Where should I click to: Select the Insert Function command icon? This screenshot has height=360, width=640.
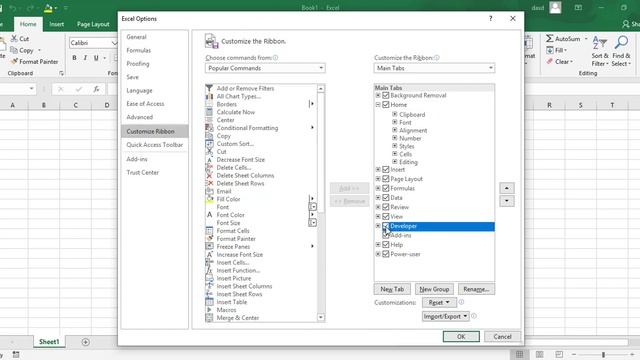(209, 270)
